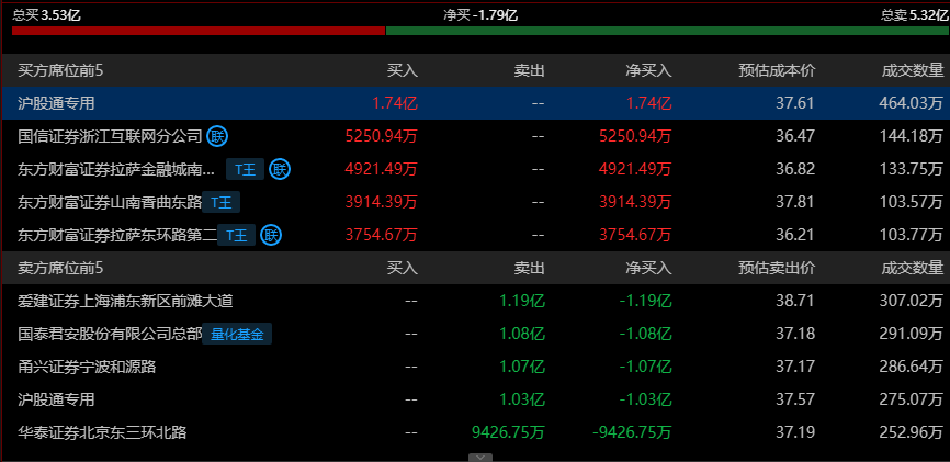The height and width of the screenshot is (462, 950).
Task: Sort buyers by 成交数量 column header
Action: coord(912,71)
